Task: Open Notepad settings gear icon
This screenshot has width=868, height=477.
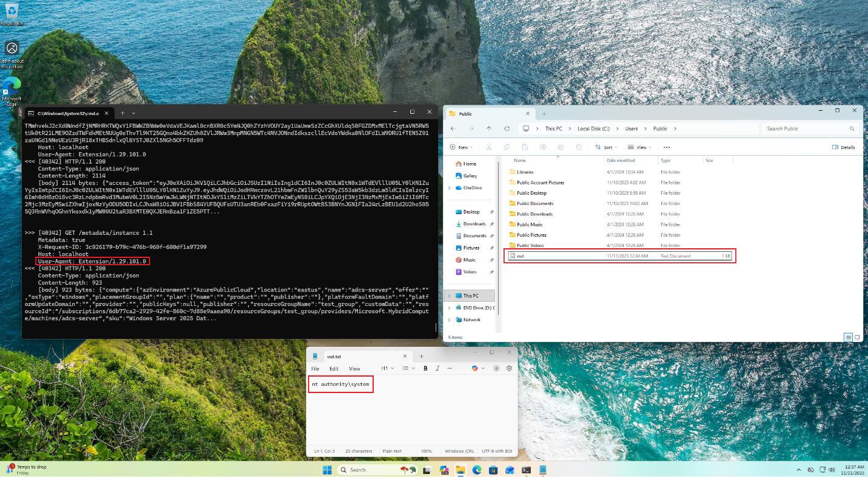Action: coord(509,368)
